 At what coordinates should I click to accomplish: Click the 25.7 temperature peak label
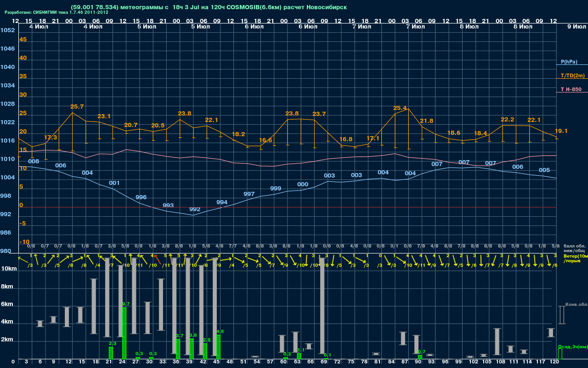click(x=77, y=107)
